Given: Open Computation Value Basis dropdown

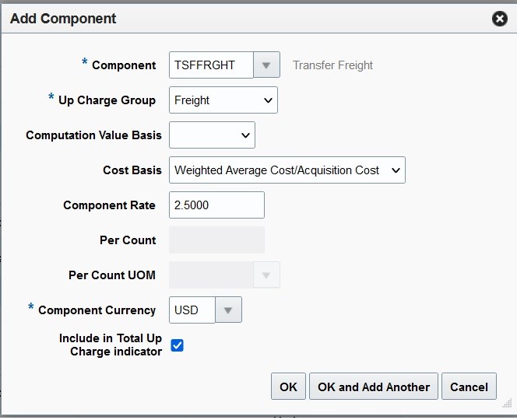Looking at the screenshot, I should click(x=212, y=135).
